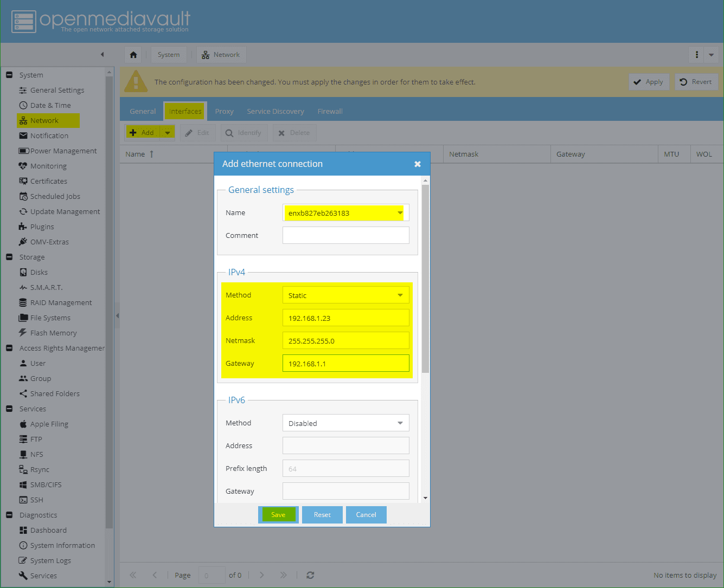This screenshot has width=724, height=588.
Task: Save the new ethernet connection
Action: tap(278, 514)
